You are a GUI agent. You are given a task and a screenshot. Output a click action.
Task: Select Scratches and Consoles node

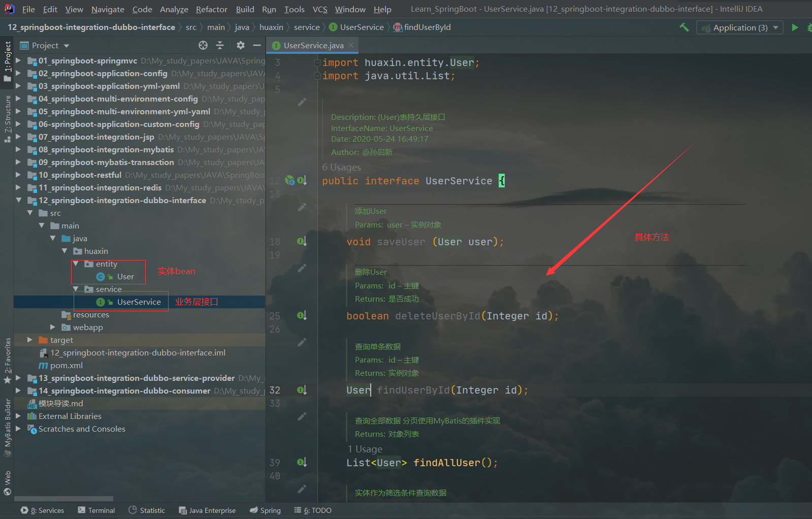(82, 429)
